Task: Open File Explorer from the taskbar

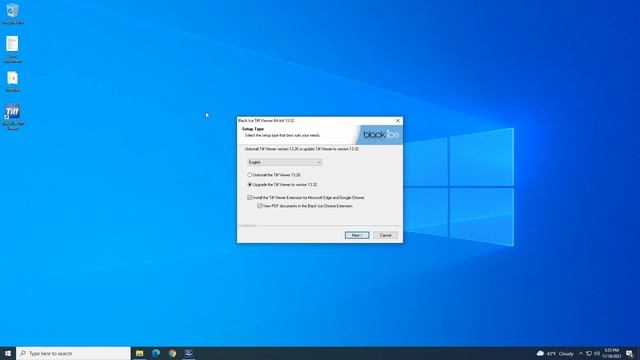Action: click(140, 353)
